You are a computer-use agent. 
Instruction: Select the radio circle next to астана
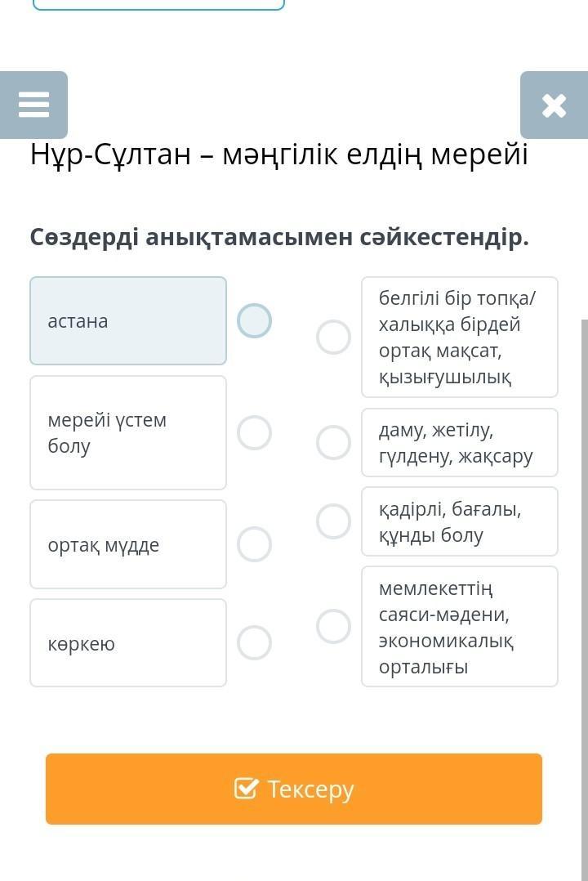pyautogui.click(x=255, y=321)
